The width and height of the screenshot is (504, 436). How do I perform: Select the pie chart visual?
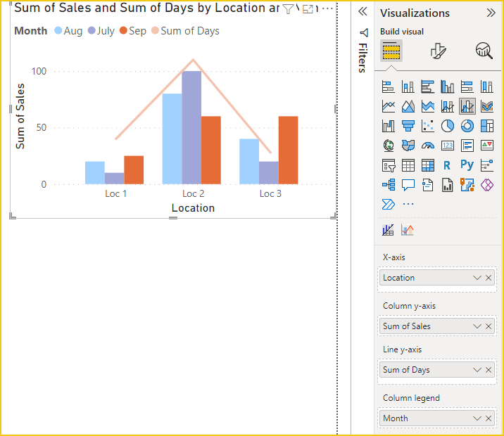coord(448,126)
